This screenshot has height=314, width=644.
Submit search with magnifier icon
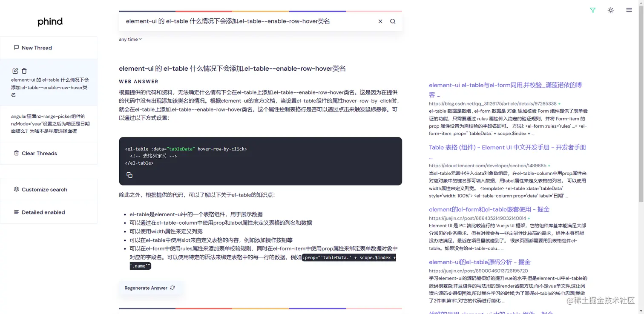coord(393,21)
